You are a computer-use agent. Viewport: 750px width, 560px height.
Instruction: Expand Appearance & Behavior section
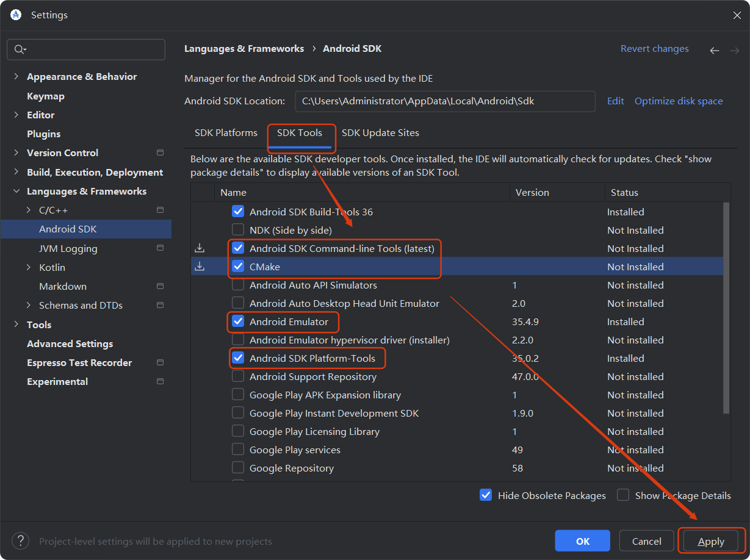click(x=16, y=76)
